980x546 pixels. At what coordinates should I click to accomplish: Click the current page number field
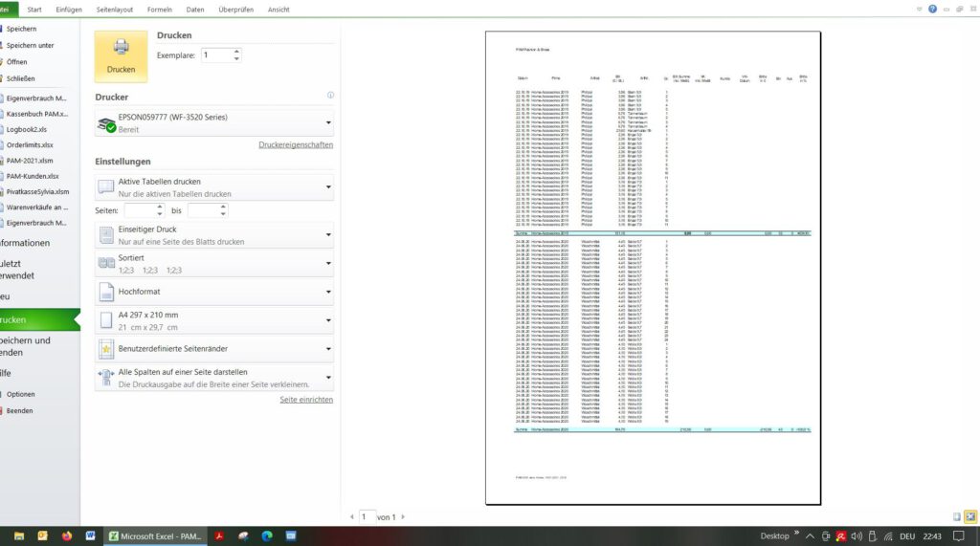pos(366,516)
